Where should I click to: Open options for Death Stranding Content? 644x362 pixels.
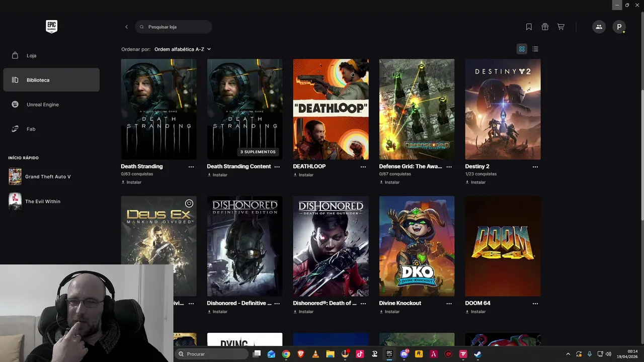pyautogui.click(x=277, y=166)
